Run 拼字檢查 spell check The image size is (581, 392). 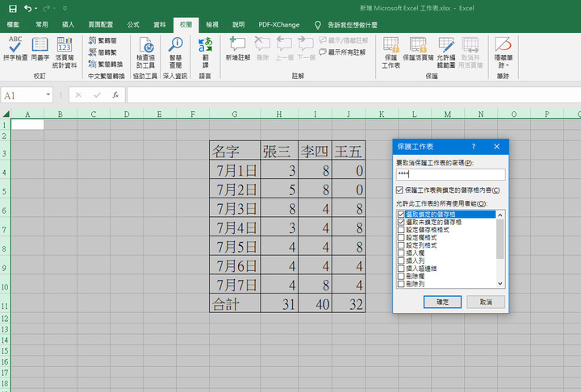click(15, 48)
